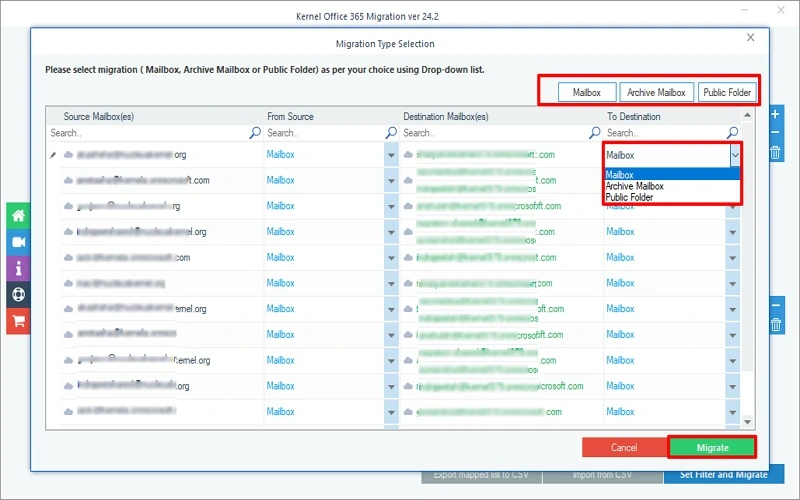Click the Source Mailbox(es) search magnifier icon
The image size is (800, 500).
pyautogui.click(x=255, y=133)
